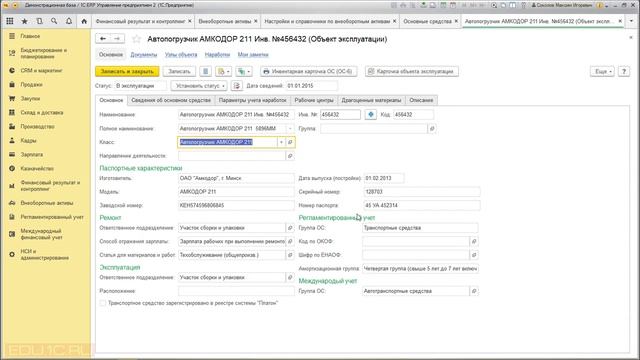
Task: Click the Дата сведений field
Action: tap(311, 86)
